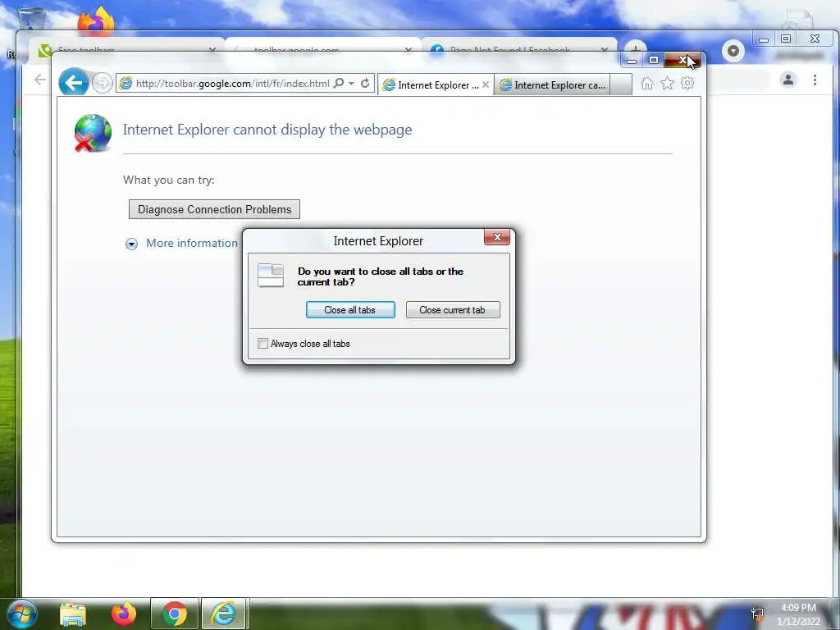The image size is (840, 630).
Task: Open File Explorer from taskbar
Action: 73,614
